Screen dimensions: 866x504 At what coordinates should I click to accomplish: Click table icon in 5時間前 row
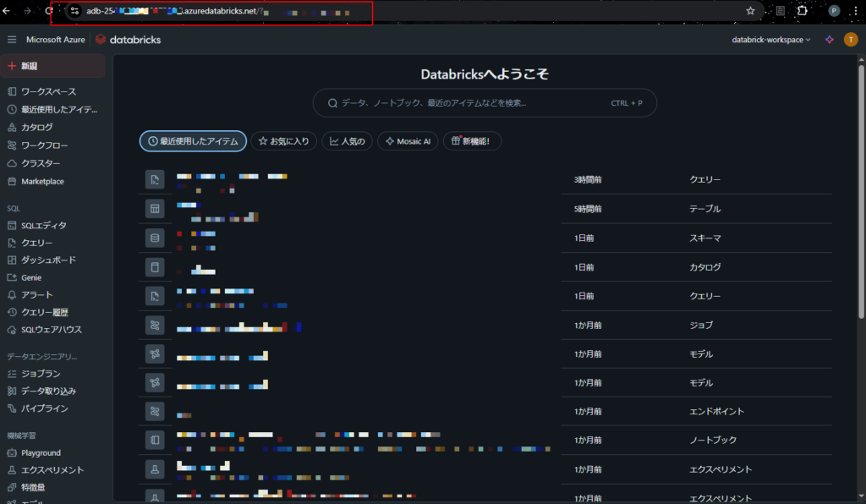click(x=155, y=209)
